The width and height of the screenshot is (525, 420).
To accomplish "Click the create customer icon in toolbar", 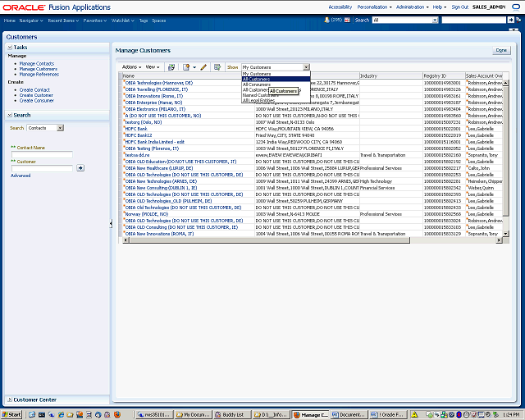I will [187, 67].
